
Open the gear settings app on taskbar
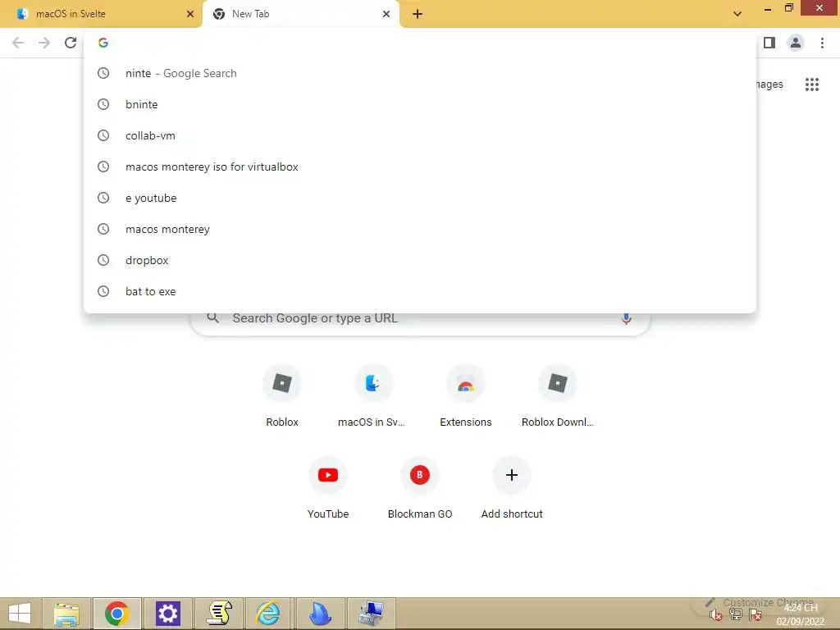click(x=167, y=614)
